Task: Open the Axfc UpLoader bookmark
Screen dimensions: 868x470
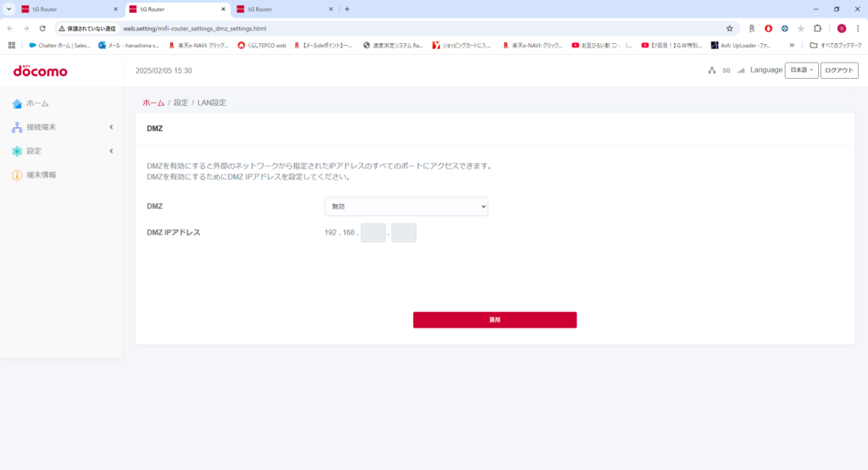Action: [741, 46]
